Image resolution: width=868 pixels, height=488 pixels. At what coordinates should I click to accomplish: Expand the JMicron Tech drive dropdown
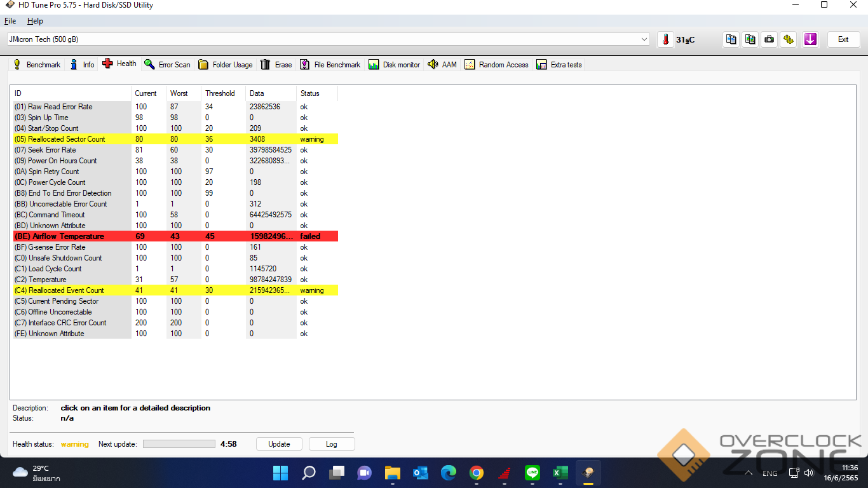pyautogui.click(x=644, y=39)
